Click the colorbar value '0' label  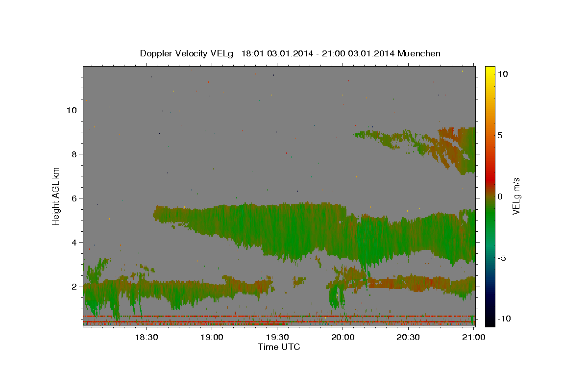coord(500,196)
